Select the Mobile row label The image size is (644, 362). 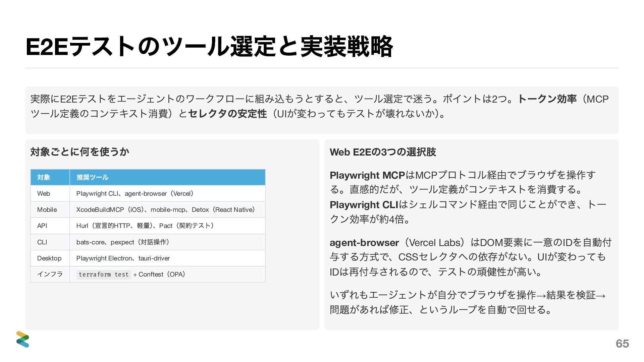pos(47,209)
